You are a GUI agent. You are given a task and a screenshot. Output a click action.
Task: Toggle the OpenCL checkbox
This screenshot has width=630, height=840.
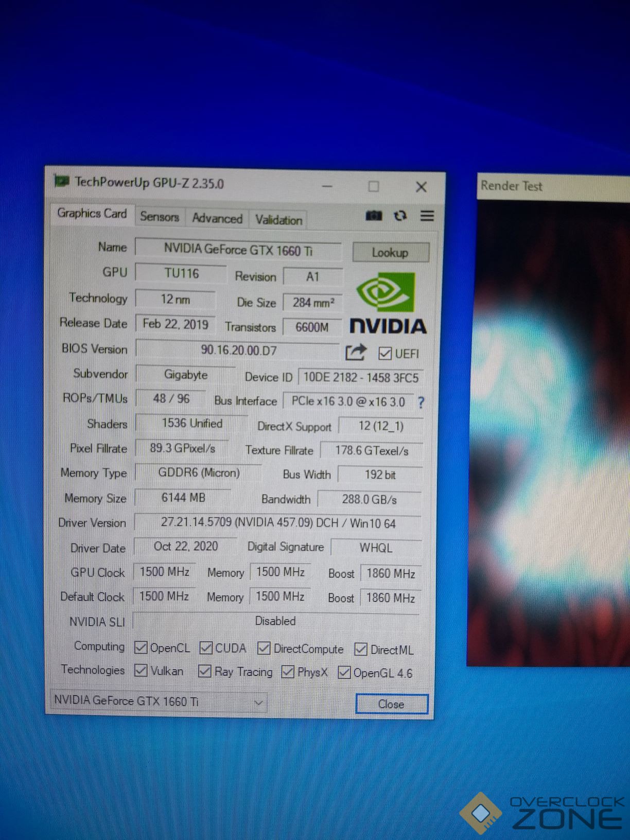point(141,647)
